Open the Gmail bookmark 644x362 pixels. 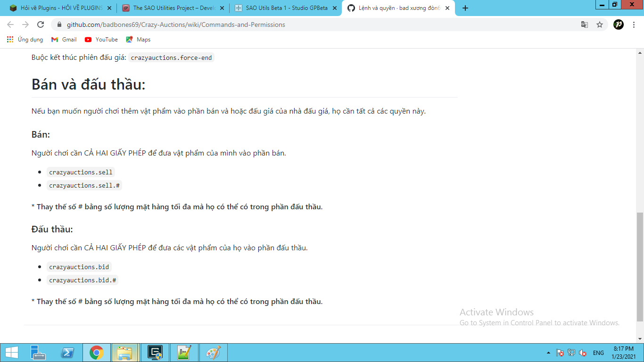pyautogui.click(x=64, y=40)
